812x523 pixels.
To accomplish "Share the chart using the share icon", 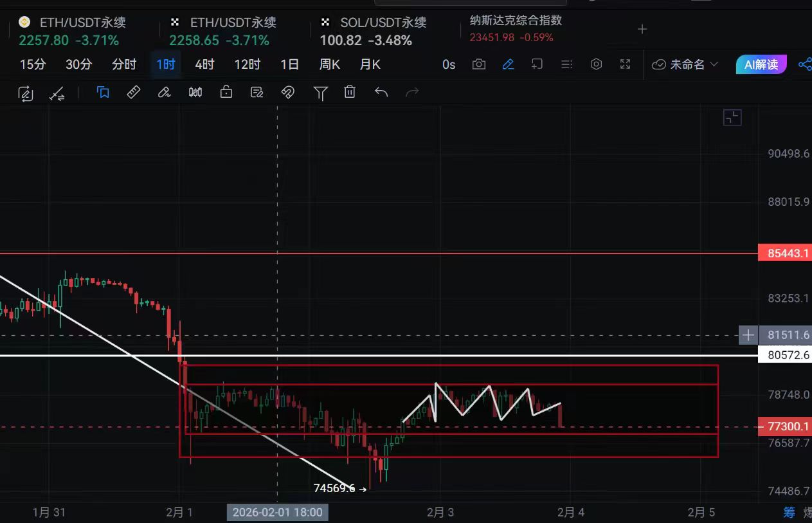I will tap(804, 64).
